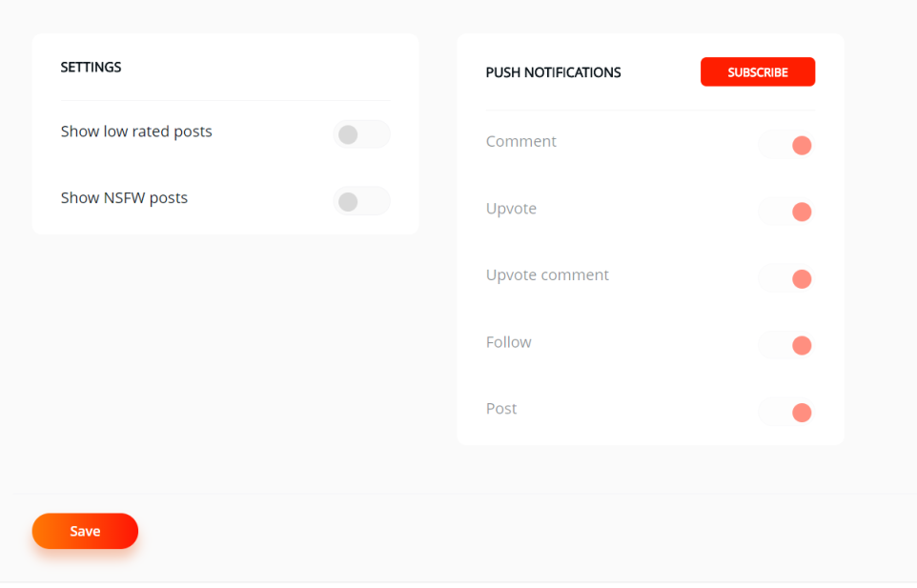Enable the Show low rated posts switch

tap(361, 134)
